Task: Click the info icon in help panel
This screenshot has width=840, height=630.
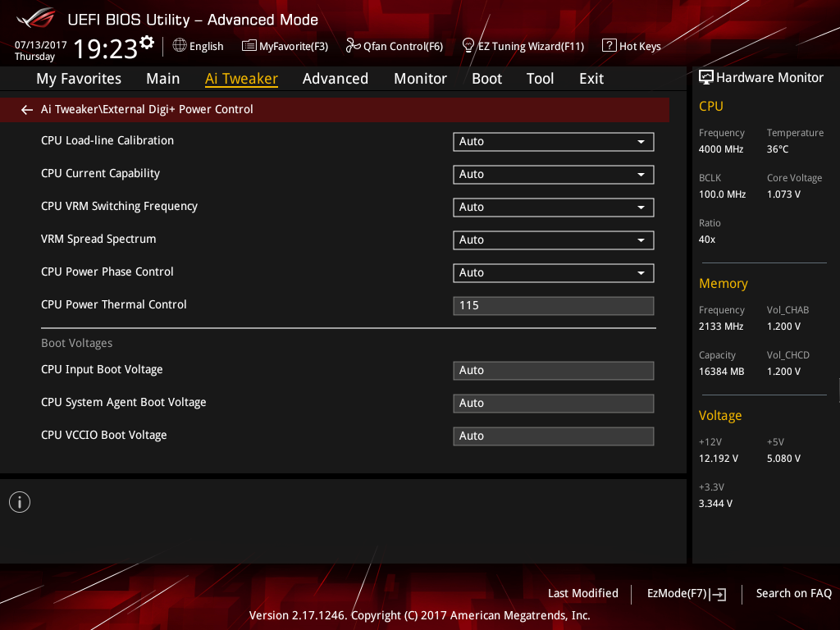Action: pyautogui.click(x=20, y=502)
